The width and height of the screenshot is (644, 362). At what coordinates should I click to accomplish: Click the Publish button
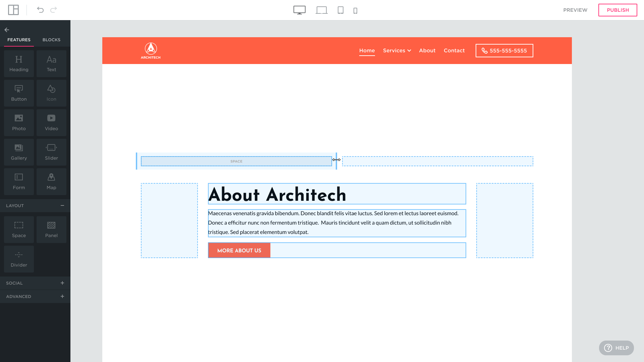point(618,10)
